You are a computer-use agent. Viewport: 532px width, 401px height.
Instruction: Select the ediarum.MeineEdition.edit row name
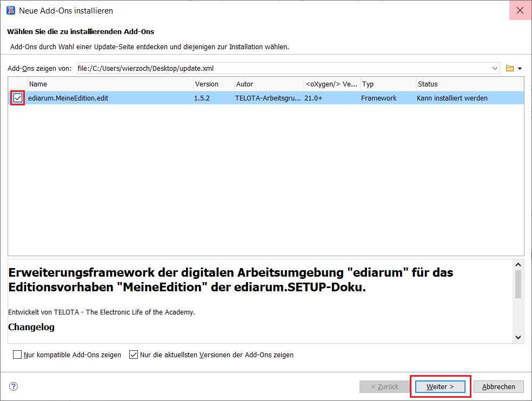(x=68, y=98)
